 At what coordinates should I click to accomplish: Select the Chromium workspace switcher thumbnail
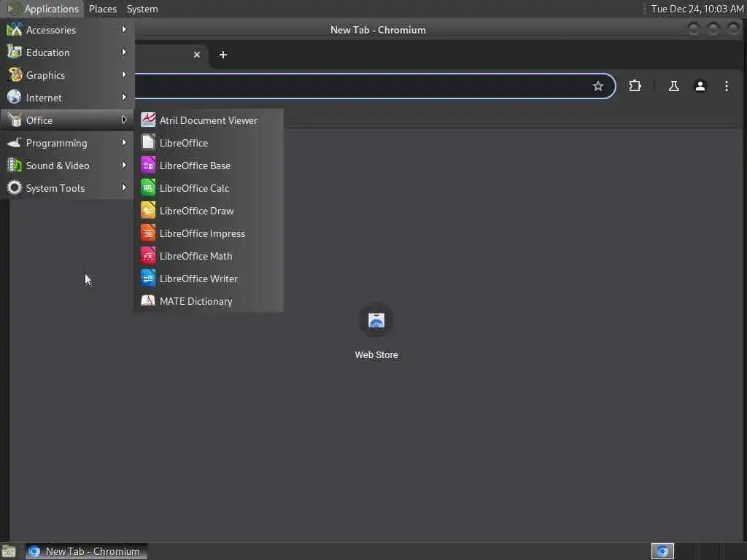pos(662,551)
